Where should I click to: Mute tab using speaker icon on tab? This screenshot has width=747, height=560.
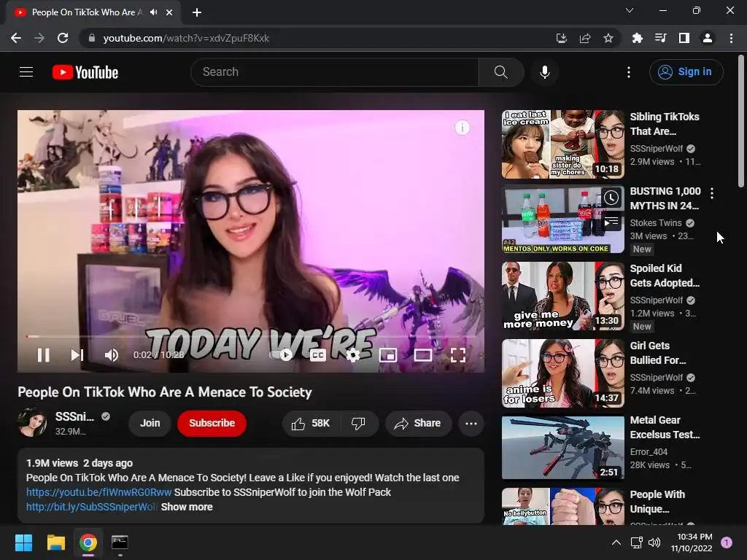(153, 12)
